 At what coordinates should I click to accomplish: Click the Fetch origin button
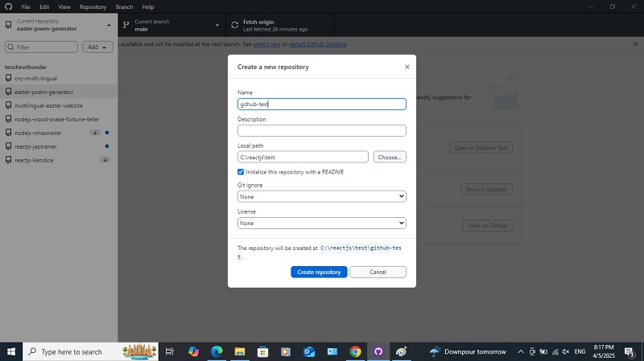(x=280, y=25)
